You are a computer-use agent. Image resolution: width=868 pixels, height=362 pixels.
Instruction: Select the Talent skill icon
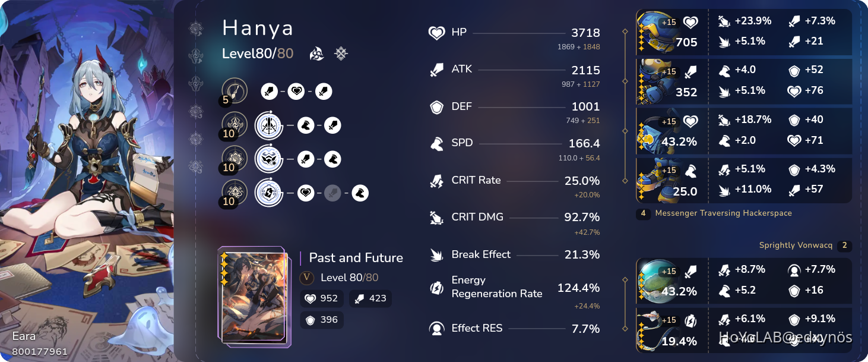coord(234,192)
